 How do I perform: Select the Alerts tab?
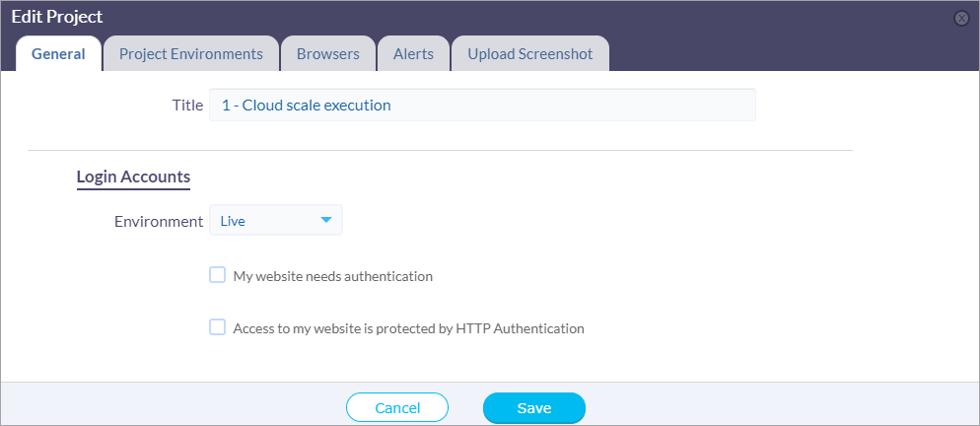pyautogui.click(x=414, y=54)
